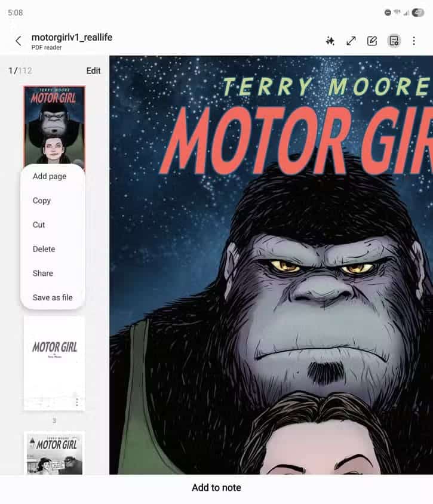Open the AI sparkle assist icon
This screenshot has height=504, width=433.
[x=330, y=41]
